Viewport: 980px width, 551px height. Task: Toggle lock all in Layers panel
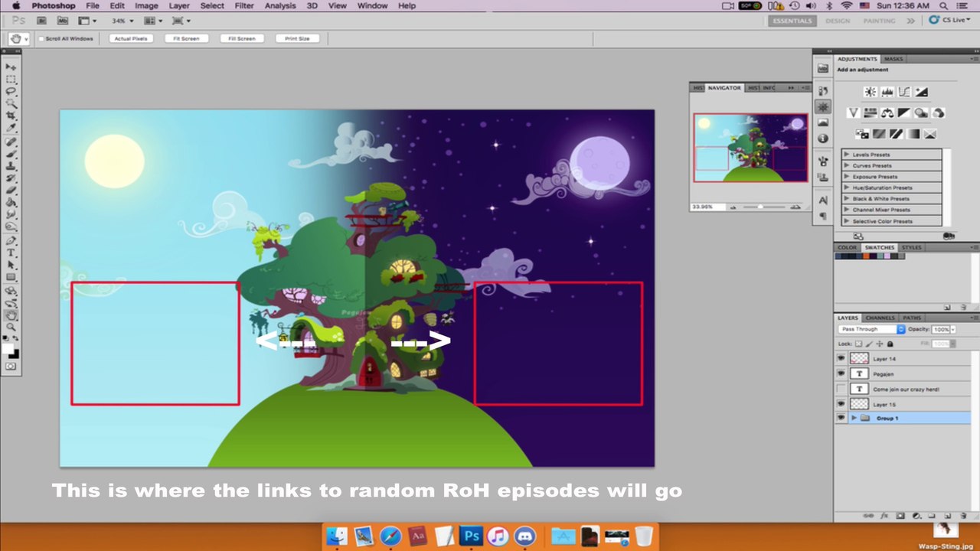889,344
